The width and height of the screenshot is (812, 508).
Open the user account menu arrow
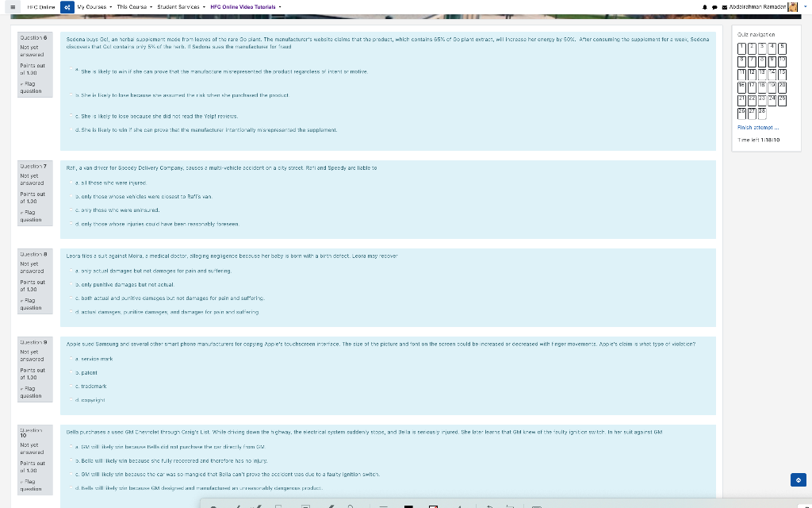806,7
